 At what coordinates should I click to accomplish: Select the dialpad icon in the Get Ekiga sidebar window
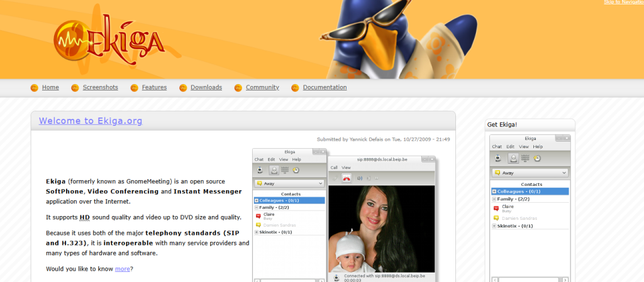(525, 158)
